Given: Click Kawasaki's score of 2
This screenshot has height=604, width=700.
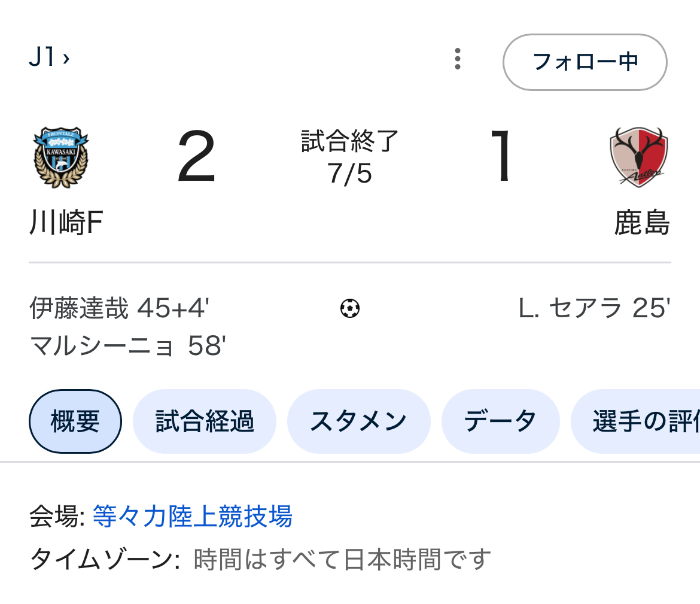Looking at the screenshot, I should click(196, 157).
